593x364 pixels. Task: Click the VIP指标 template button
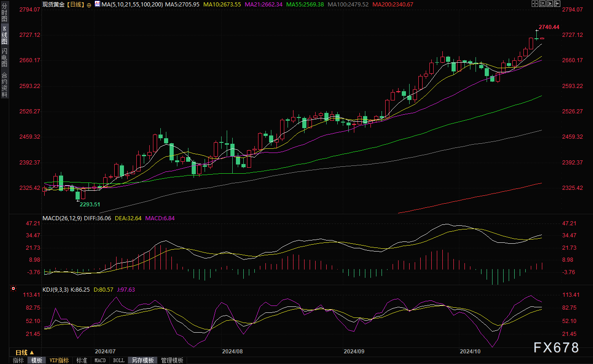pos(59,360)
